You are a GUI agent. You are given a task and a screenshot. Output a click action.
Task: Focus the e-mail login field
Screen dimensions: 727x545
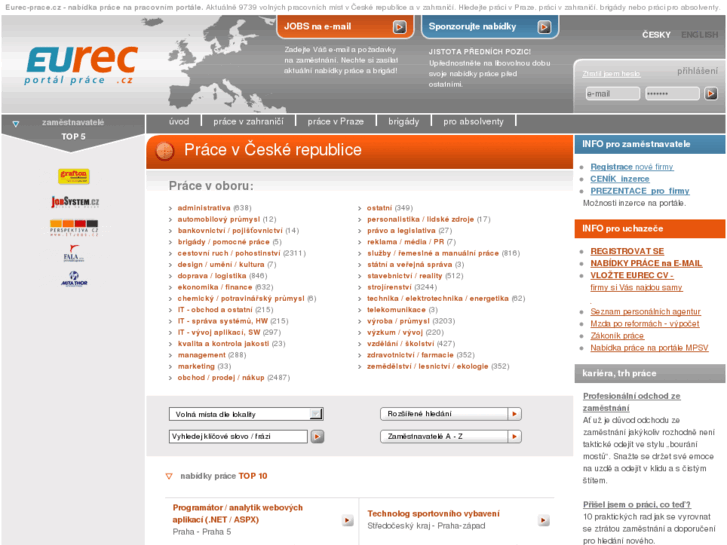coord(612,94)
